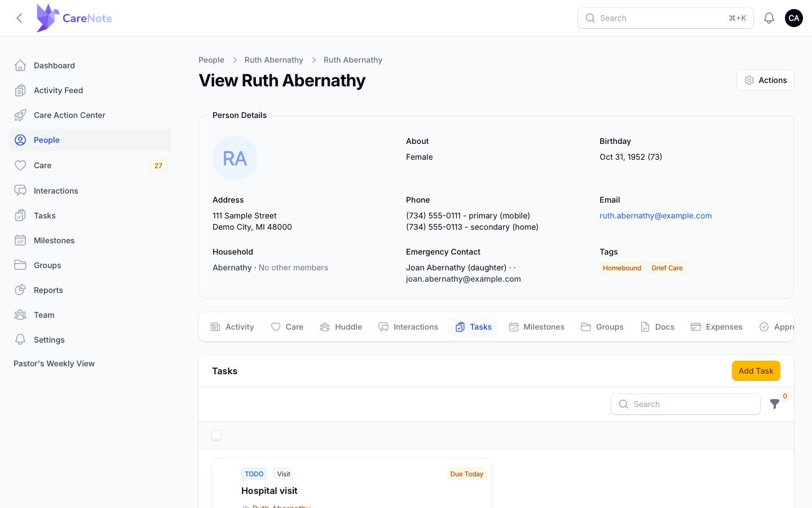
Task: Open the Hospital visit task
Action: 269,491
